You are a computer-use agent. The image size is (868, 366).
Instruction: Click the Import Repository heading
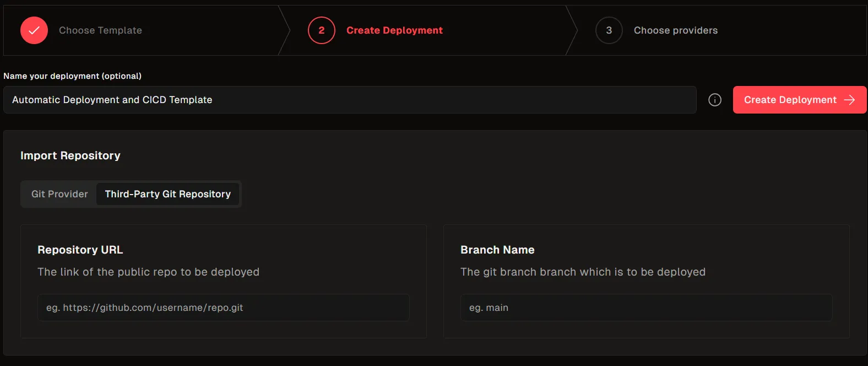70,155
